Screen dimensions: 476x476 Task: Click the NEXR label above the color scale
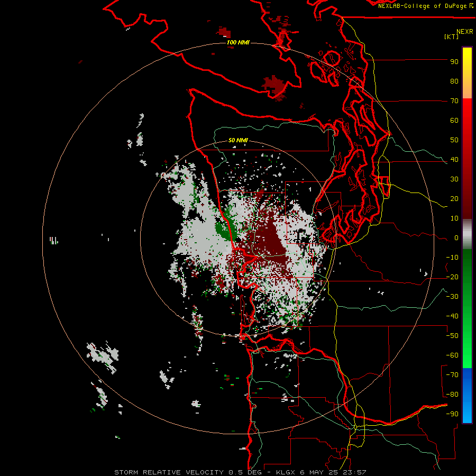coord(465,32)
